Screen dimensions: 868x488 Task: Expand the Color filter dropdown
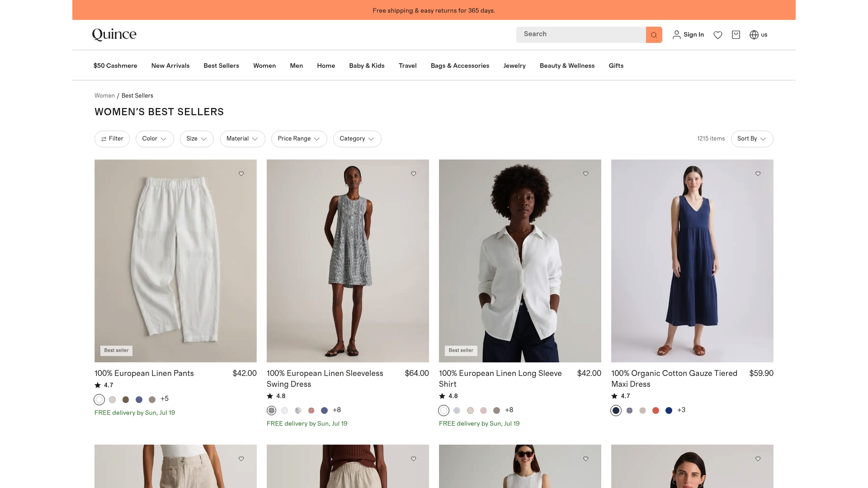coord(155,139)
